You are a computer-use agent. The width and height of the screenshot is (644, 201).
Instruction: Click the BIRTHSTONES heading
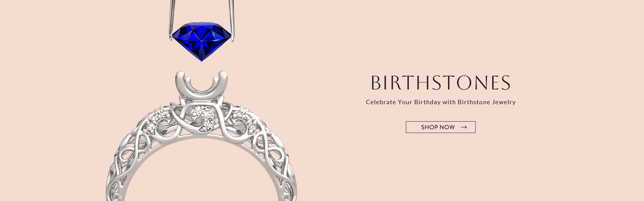click(x=440, y=83)
